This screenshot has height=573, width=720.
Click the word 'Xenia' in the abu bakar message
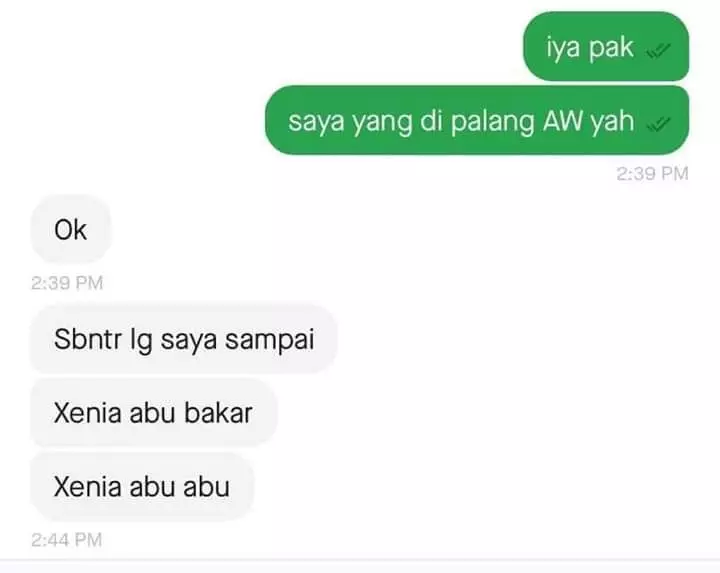87,413
